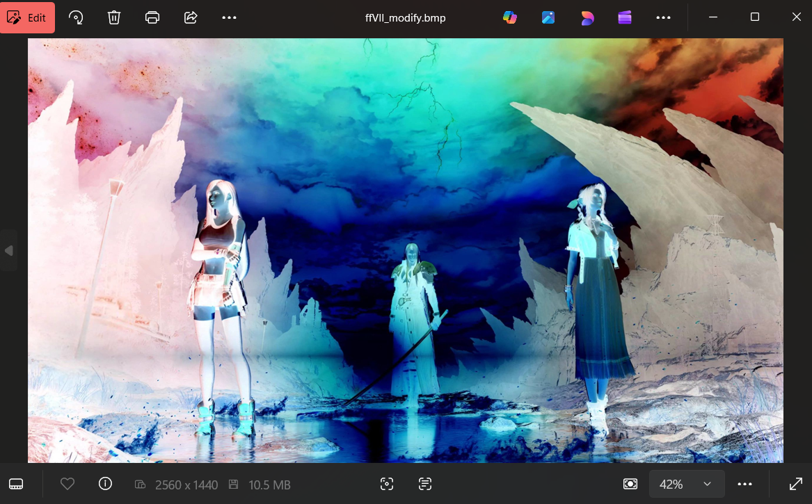This screenshot has width=812, height=504.
Task: Open the Clipchamp video editor icon
Action: coord(625,18)
